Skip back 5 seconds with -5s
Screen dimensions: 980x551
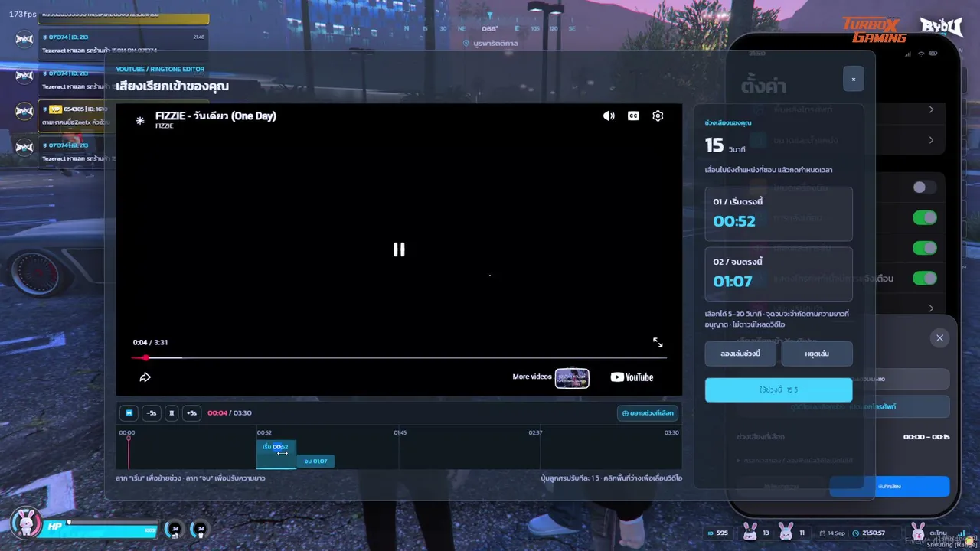(x=152, y=413)
